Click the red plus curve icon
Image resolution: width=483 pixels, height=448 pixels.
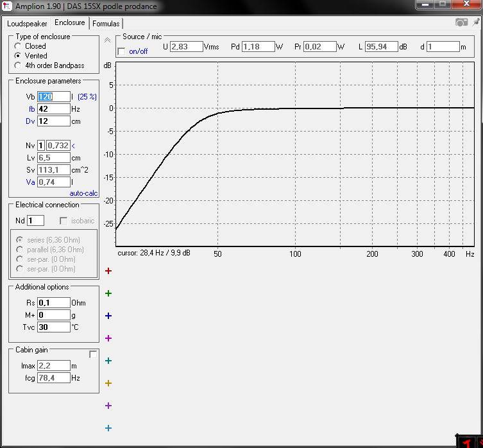[x=108, y=271]
